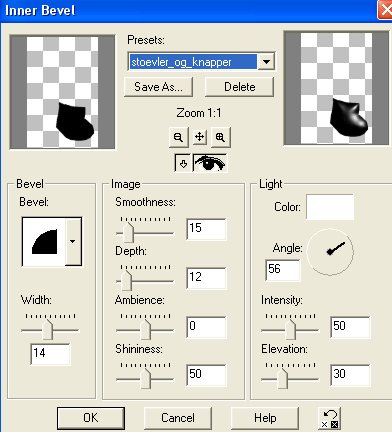Click the Elevation value field showing 30
This screenshot has height=432, width=392.
[350, 375]
